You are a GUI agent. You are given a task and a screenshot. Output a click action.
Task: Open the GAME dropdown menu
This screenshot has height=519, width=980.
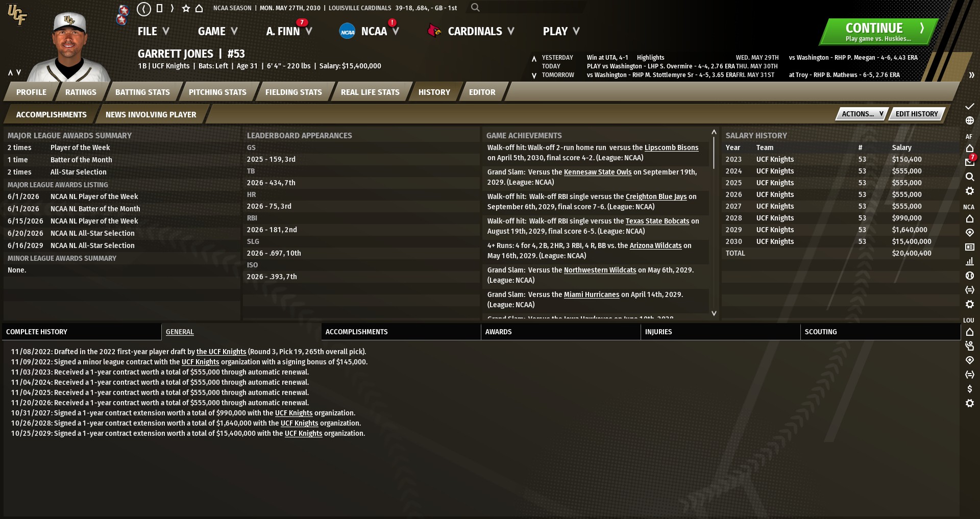pyautogui.click(x=218, y=31)
